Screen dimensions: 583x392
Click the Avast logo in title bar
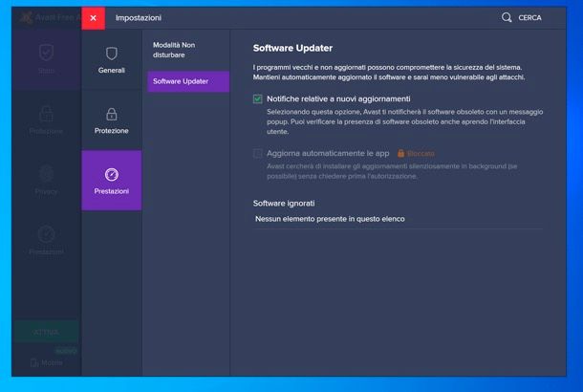tap(26, 17)
